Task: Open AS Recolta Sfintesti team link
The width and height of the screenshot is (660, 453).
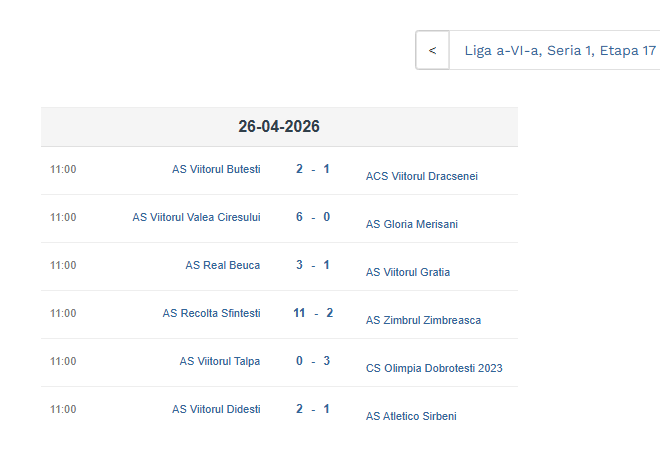Action: [x=211, y=313]
